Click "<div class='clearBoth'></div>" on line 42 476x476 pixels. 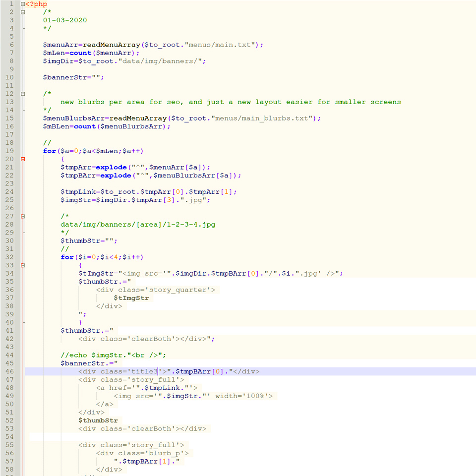(x=142, y=339)
